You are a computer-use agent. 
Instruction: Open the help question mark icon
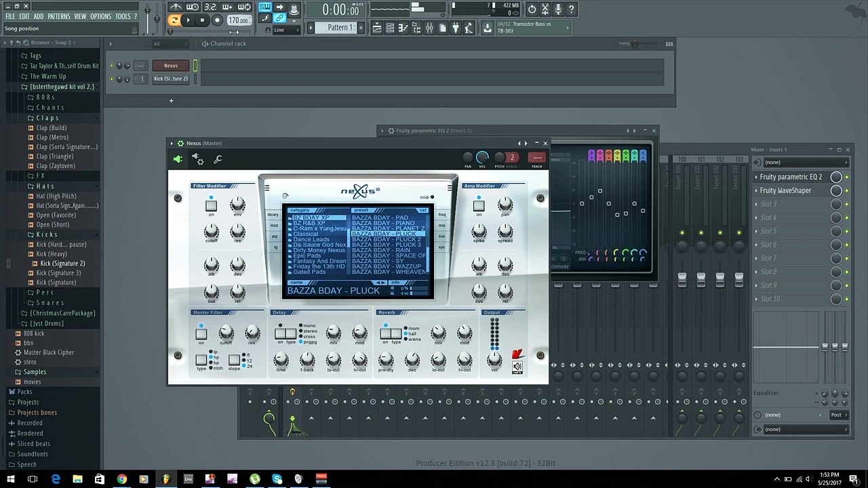point(572,9)
